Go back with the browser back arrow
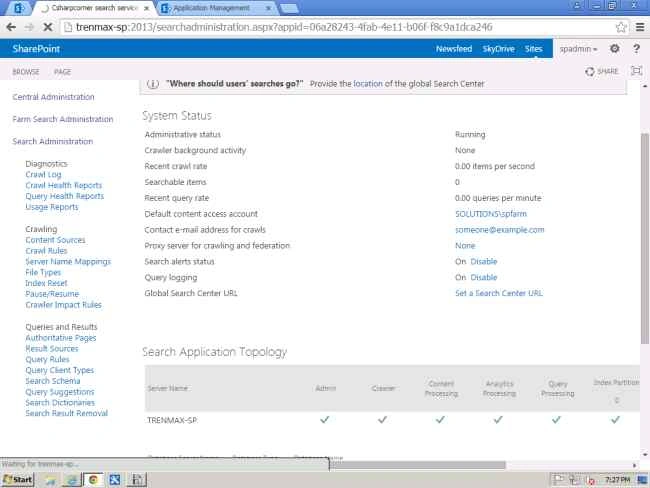 tap(11, 27)
